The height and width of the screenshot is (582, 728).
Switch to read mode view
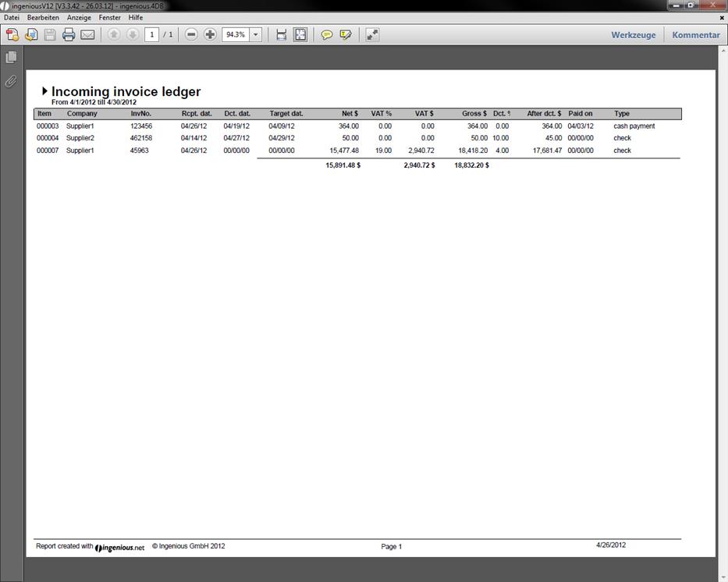pyautogui.click(x=372, y=34)
